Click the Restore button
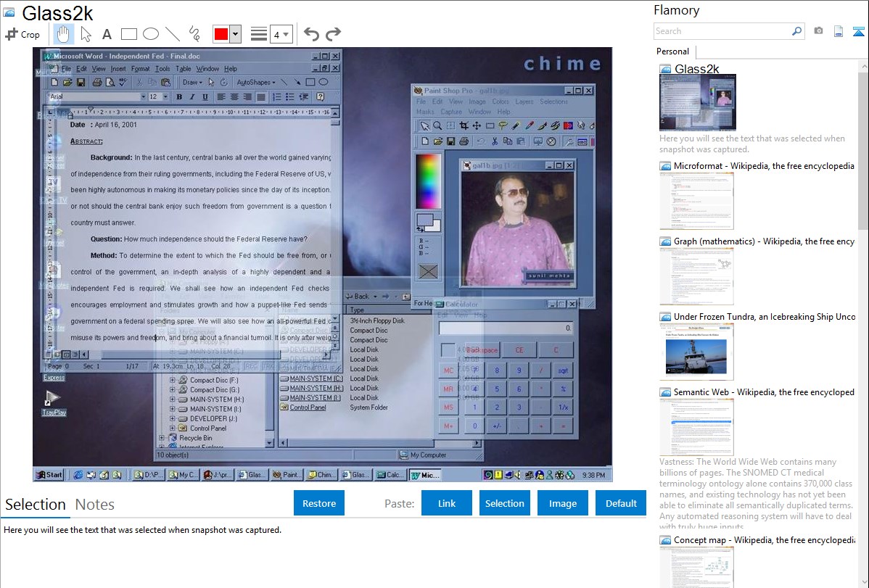 [319, 503]
